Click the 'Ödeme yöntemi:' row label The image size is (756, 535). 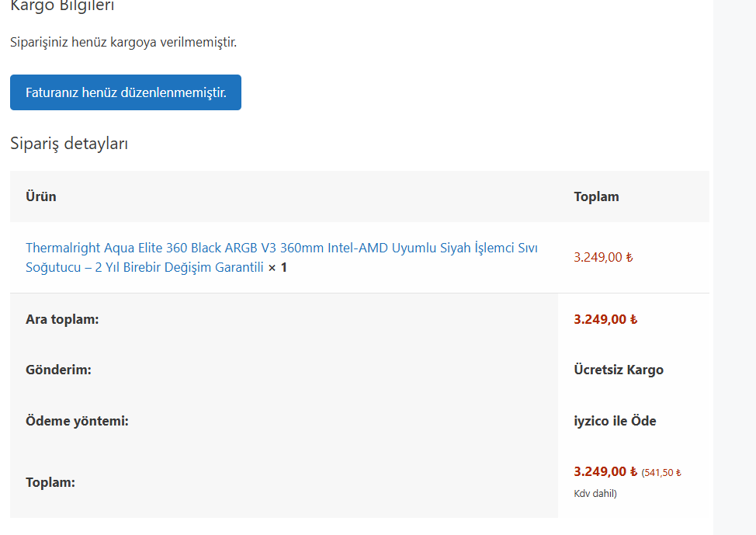point(77,422)
